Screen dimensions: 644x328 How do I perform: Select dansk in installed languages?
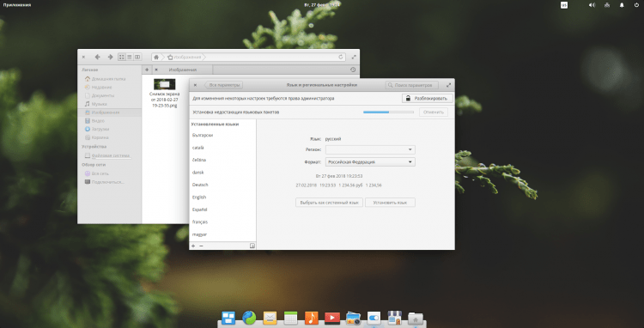[x=222, y=173]
